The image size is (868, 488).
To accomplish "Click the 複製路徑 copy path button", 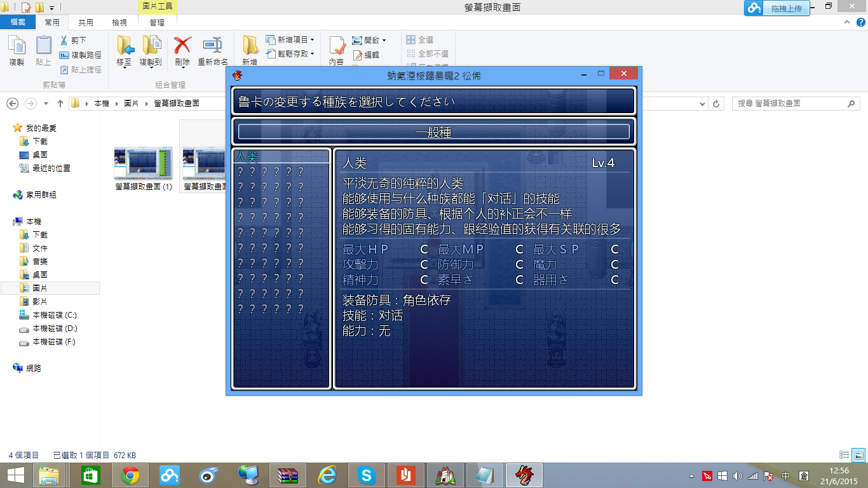I will (x=81, y=55).
